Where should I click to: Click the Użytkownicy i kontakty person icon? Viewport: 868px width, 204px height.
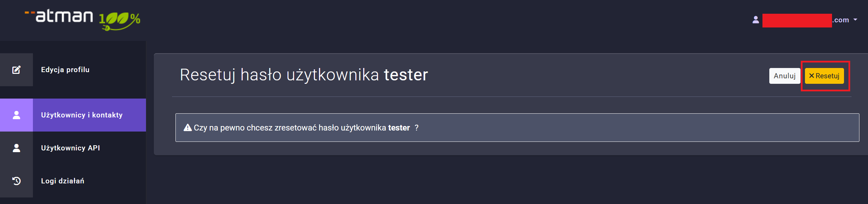point(16,115)
